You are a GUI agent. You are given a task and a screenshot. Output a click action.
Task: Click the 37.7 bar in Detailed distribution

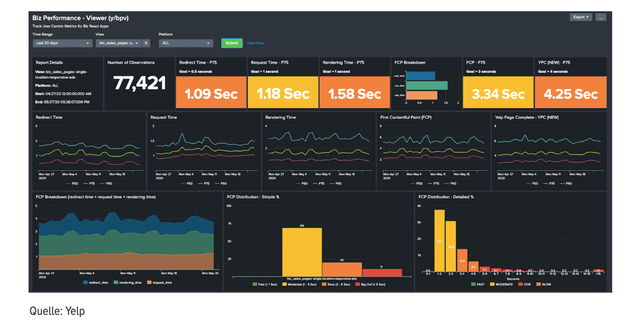(x=439, y=241)
